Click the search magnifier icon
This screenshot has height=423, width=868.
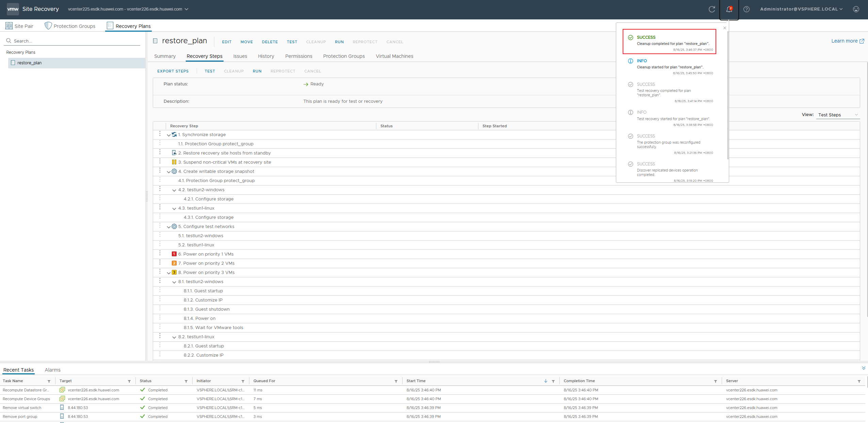point(9,41)
